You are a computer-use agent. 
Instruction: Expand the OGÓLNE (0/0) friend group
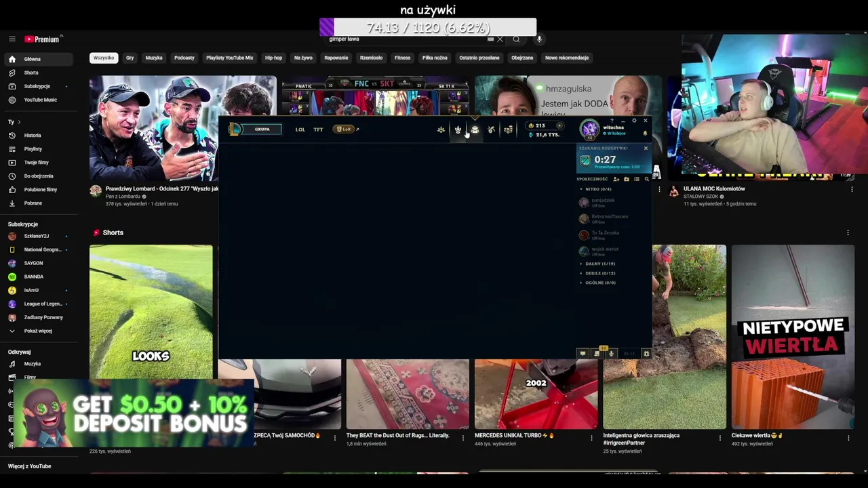click(x=597, y=283)
